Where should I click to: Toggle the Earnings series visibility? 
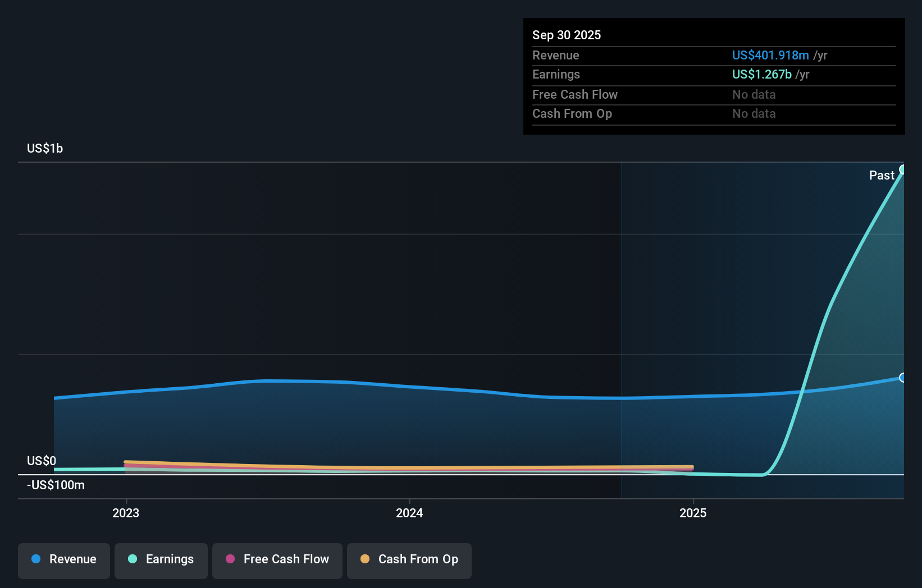161,559
